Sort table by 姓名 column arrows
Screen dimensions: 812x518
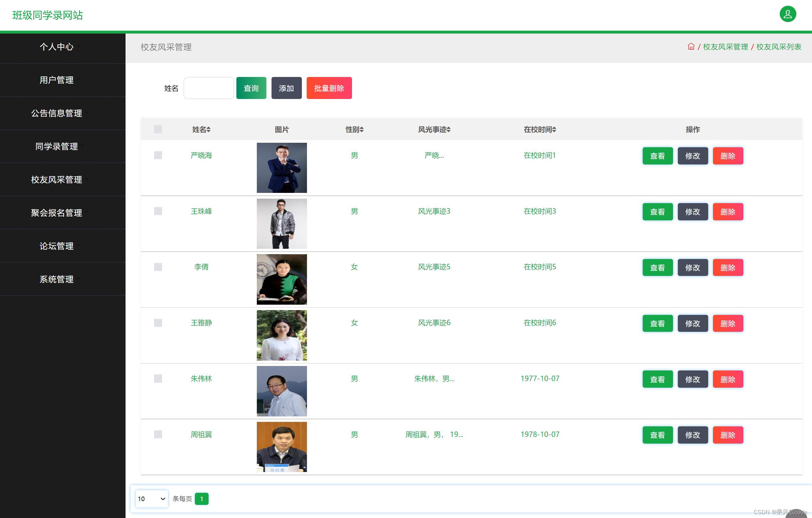pos(209,130)
